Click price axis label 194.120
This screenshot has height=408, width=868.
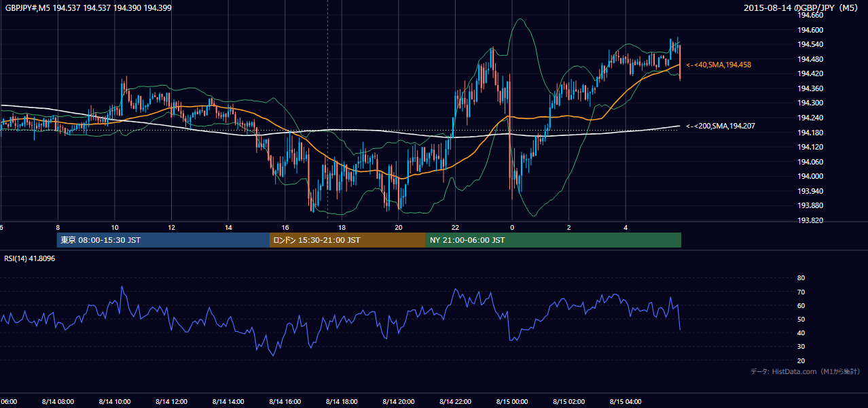810,147
